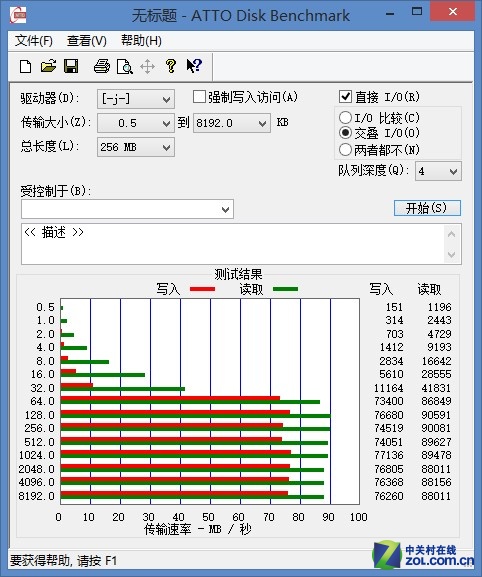Click the write value 151
Image resolution: width=482 pixels, height=577 pixels.
(x=394, y=307)
